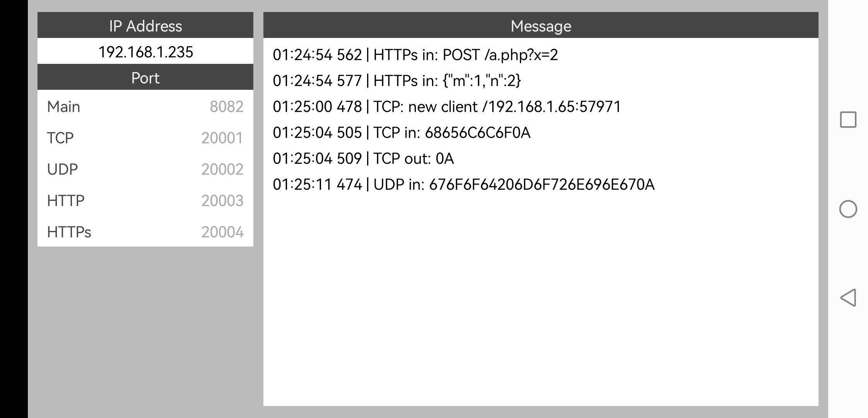This screenshot has height=418, width=868.
Task: Select the HTTPs POST /a.php?x=2 log entry
Action: click(x=415, y=55)
